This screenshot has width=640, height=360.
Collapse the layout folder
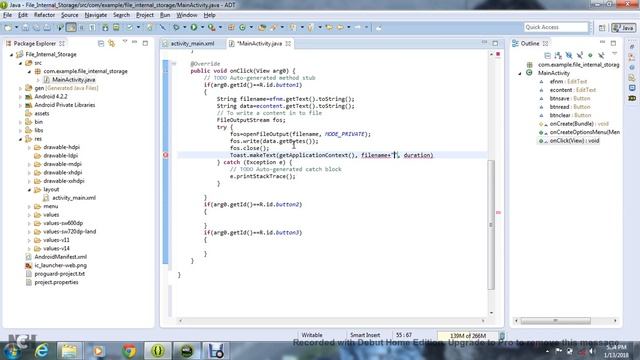point(29,190)
